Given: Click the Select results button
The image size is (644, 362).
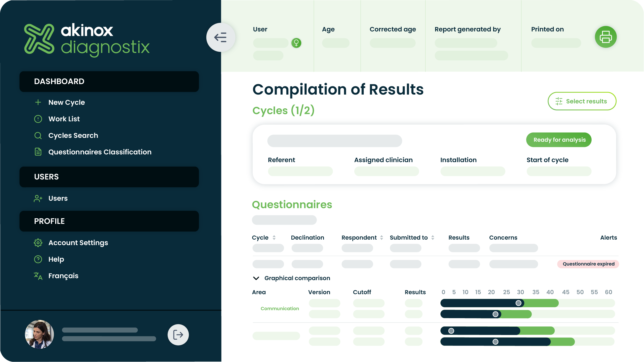Looking at the screenshot, I should pyautogui.click(x=582, y=101).
